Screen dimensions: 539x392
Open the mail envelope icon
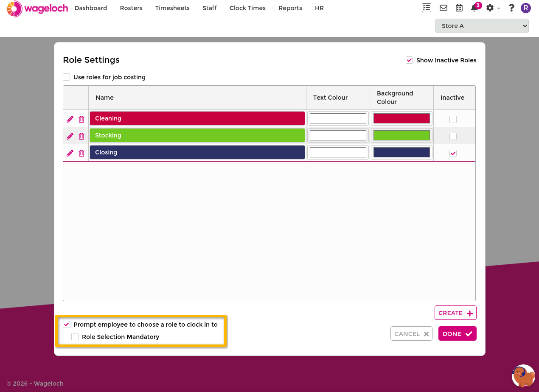pyautogui.click(x=443, y=8)
